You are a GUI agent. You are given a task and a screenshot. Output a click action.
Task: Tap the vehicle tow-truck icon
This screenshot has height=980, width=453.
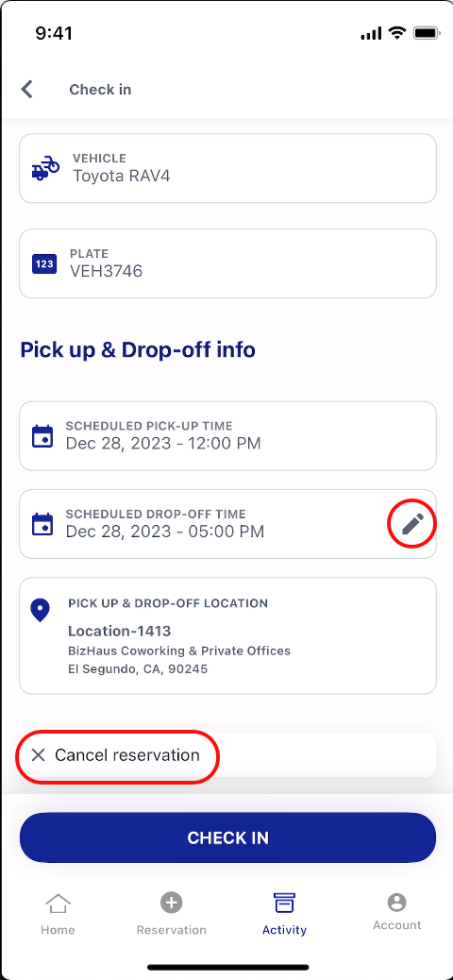[45, 168]
